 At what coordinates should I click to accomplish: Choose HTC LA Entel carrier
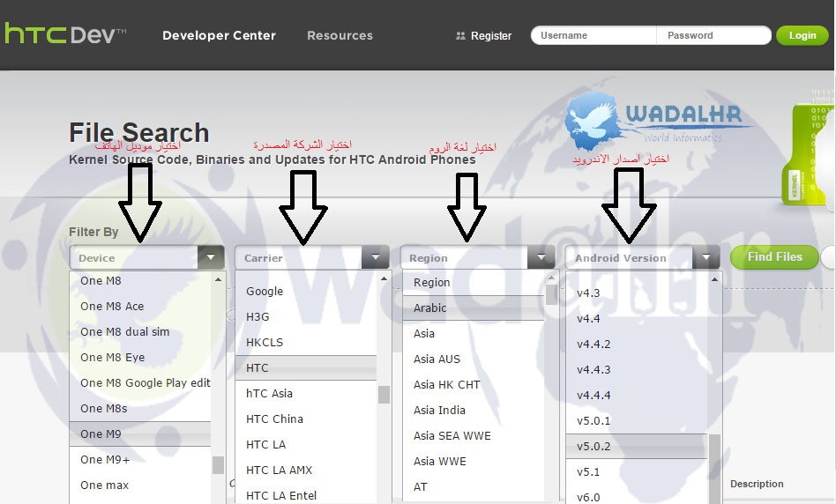(306, 495)
